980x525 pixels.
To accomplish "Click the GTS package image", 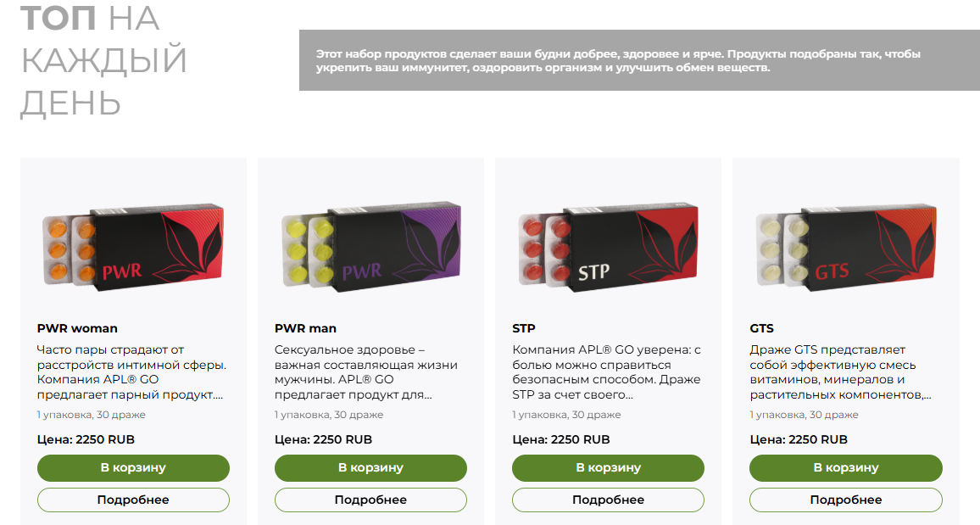I will [x=845, y=249].
